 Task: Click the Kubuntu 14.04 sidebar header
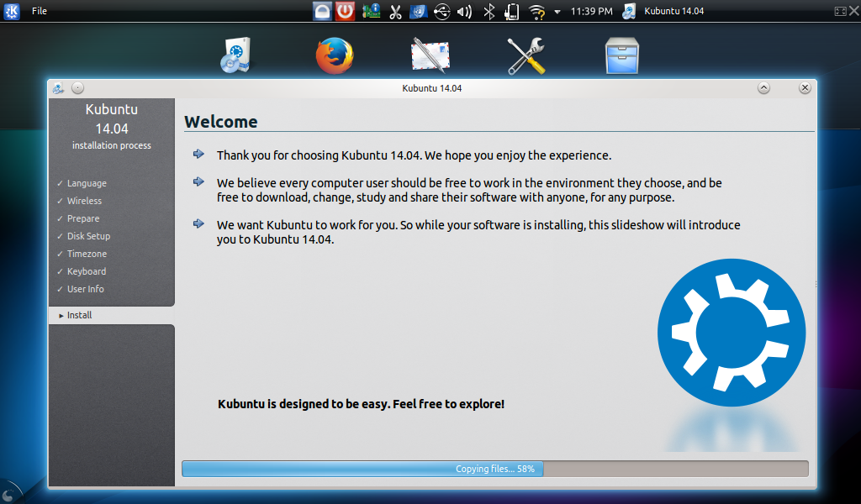tap(112, 119)
